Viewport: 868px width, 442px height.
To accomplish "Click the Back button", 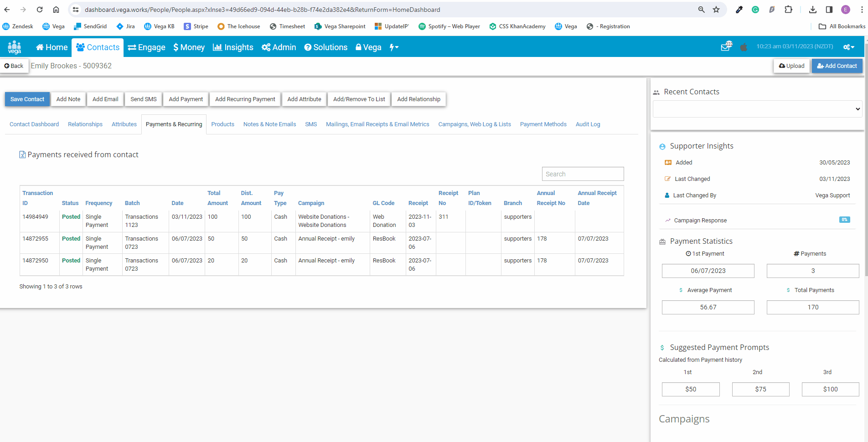I will coord(14,66).
